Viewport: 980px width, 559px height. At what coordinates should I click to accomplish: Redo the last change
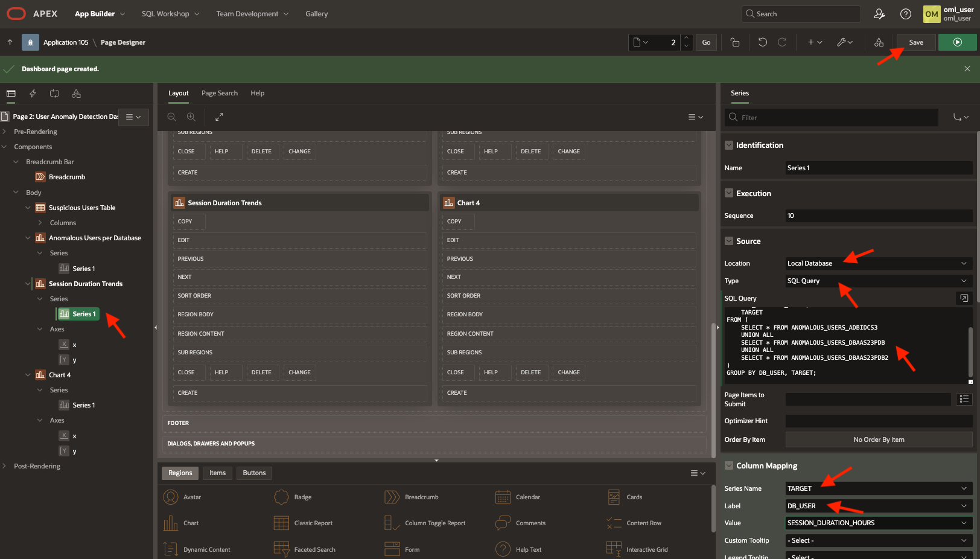click(782, 42)
